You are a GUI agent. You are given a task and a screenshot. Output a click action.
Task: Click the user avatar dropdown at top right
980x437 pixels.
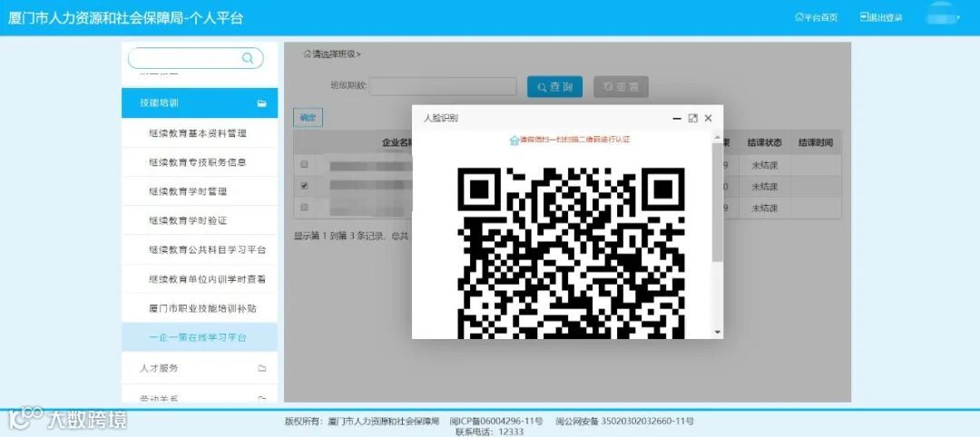tap(943, 17)
